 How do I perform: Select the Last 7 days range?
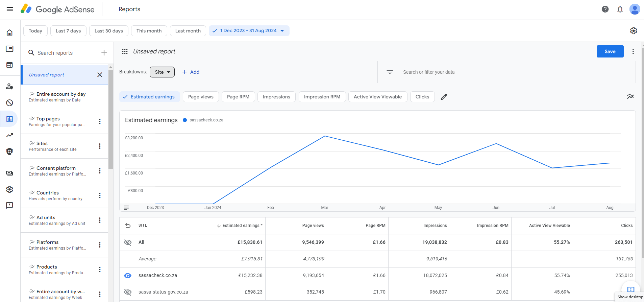[68, 31]
